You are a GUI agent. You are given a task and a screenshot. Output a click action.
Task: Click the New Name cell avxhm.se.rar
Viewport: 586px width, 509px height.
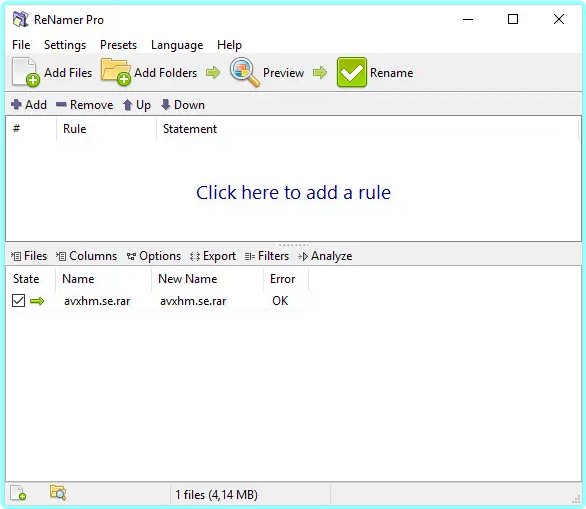[x=193, y=301]
